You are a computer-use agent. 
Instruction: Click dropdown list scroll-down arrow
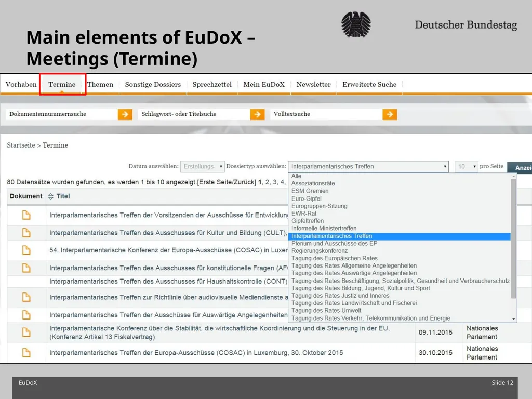pyautogui.click(x=514, y=319)
